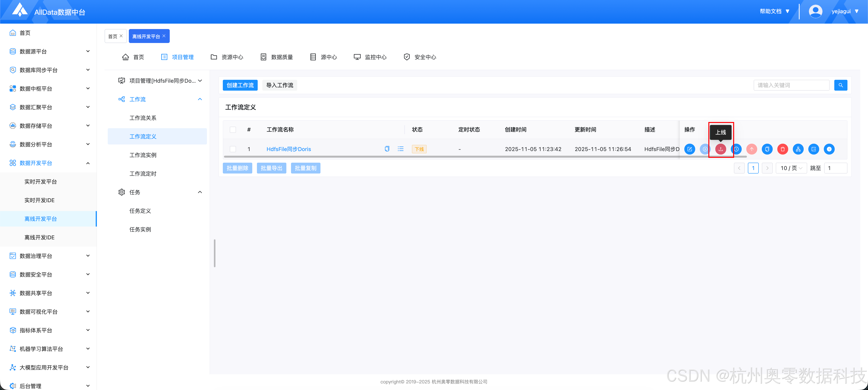Open the 10/页 page size dropdown
This screenshot has height=390, width=868.
[x=791, y=168]
